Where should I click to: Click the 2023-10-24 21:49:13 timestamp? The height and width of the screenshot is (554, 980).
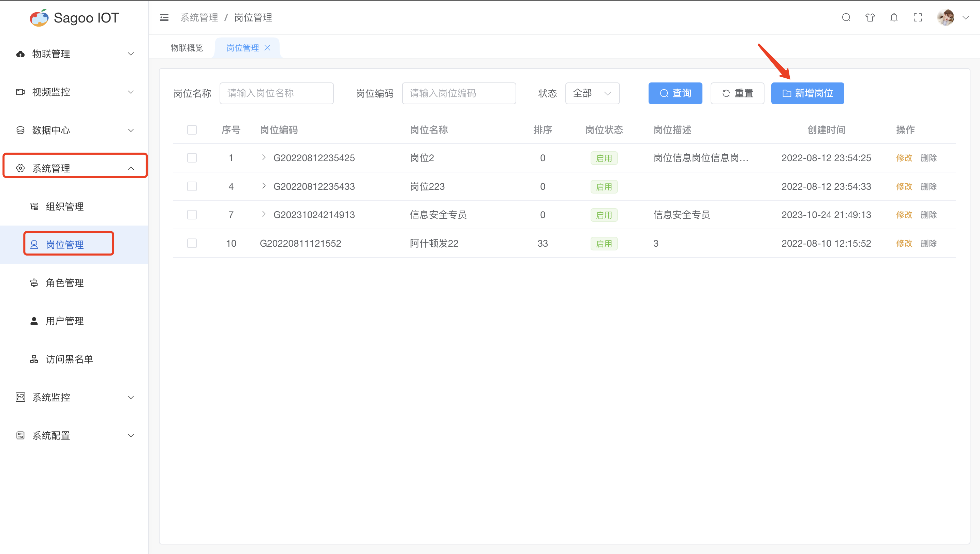[x=826, y=215]
